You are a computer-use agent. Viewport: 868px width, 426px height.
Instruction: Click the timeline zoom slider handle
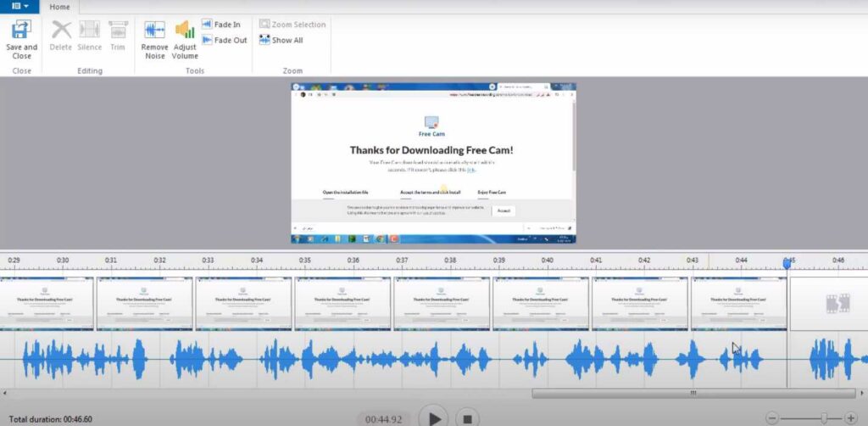(x=824, y=418)
